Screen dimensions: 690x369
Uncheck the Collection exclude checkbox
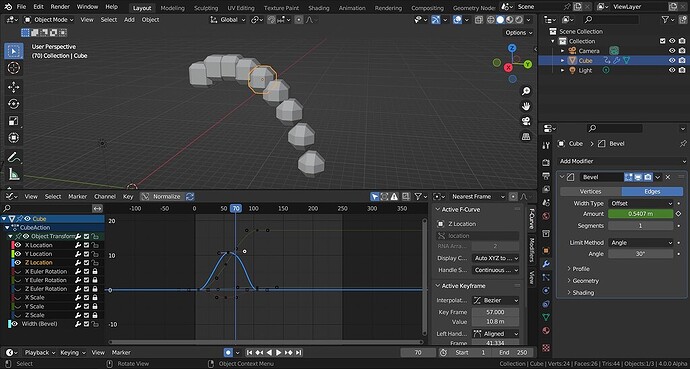(x=663, y=41)
